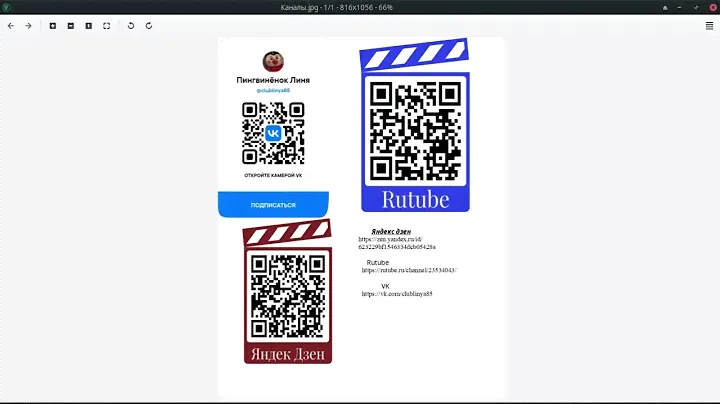Click the VK QR code
Image resolution: width=720 pixels, height=404 pixels.
click(273, 133)
